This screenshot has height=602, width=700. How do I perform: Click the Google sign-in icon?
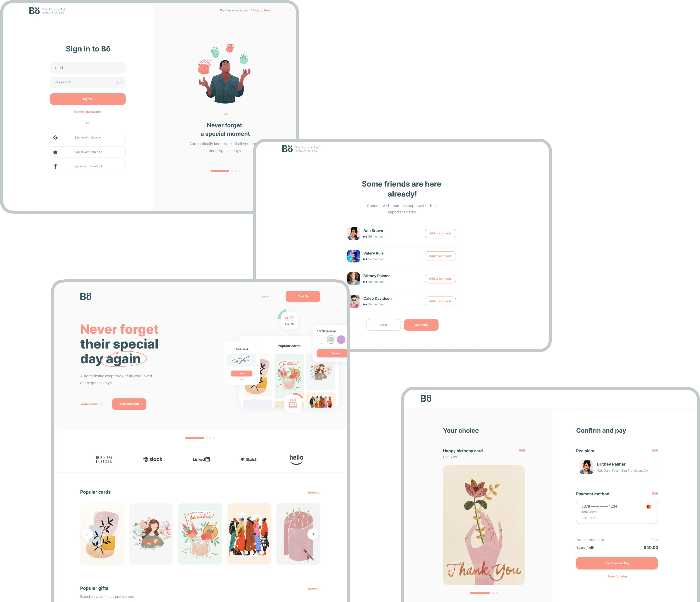(x=55, y=137)
